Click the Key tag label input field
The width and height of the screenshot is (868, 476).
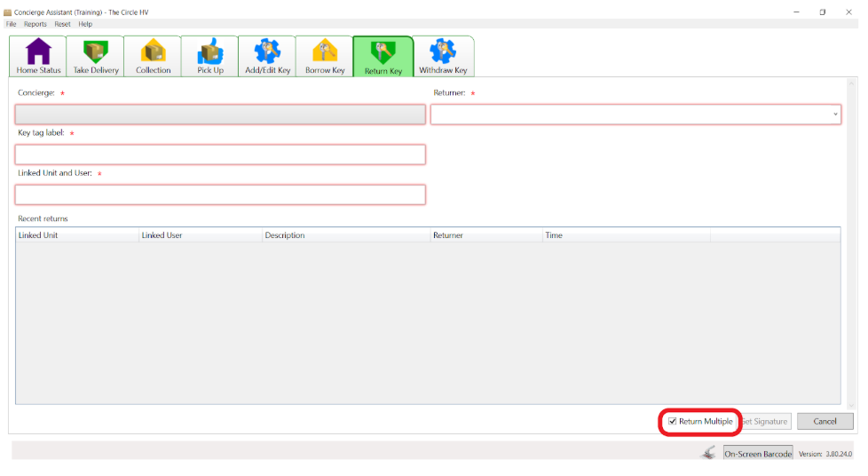pyautogui.click(x=220, y=155)
